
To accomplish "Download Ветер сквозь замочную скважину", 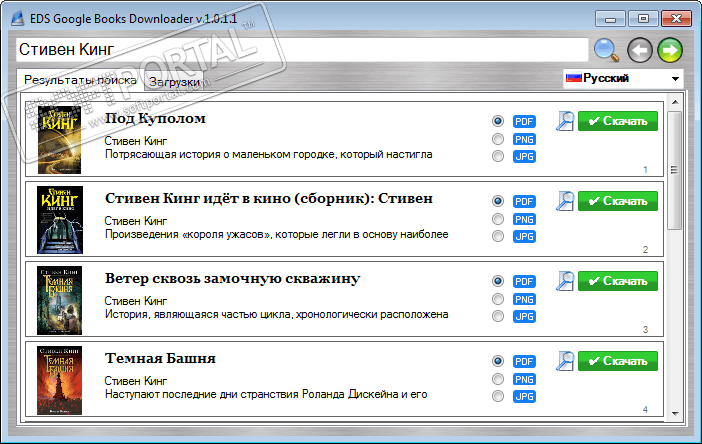I will click(x=618, y=281).
